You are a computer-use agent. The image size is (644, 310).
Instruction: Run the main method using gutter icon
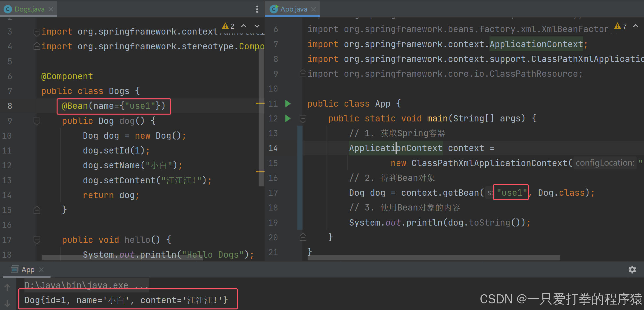[288, 118]
